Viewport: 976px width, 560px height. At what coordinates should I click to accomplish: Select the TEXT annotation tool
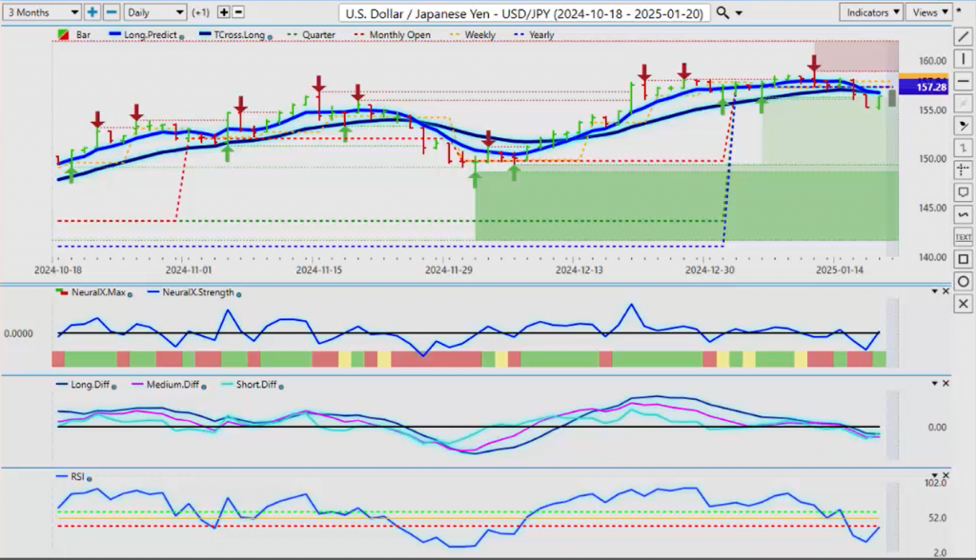click(x=963, y=237)
